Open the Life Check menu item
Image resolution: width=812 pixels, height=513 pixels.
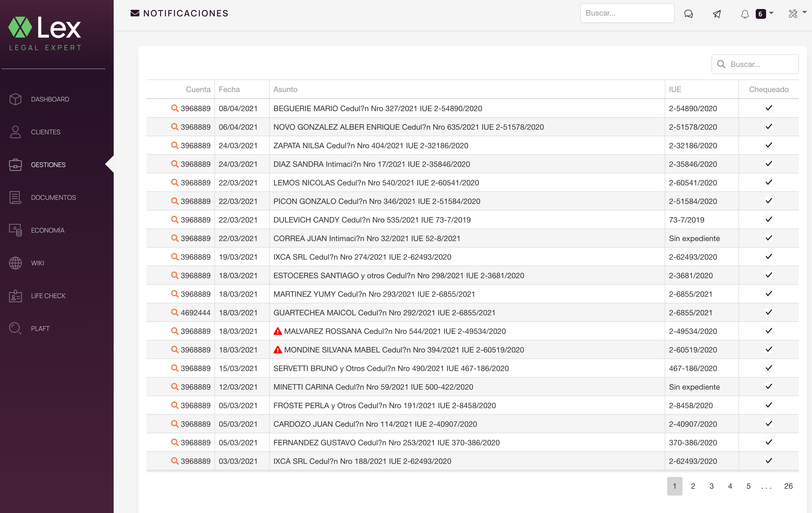point(48,296)
